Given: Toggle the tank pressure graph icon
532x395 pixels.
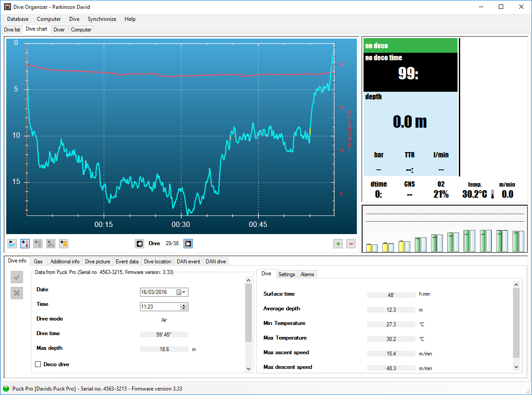Looking at the screenshot, I should point(38,243).
